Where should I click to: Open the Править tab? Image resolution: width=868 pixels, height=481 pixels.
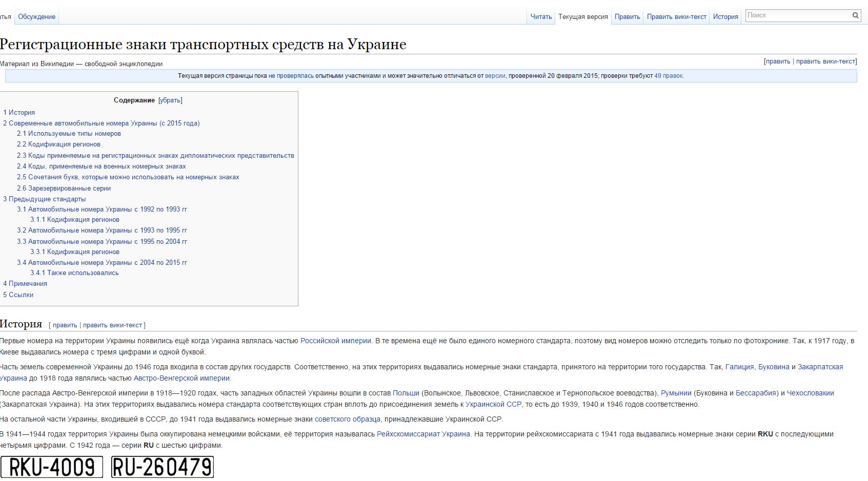[x=627, y=17]
